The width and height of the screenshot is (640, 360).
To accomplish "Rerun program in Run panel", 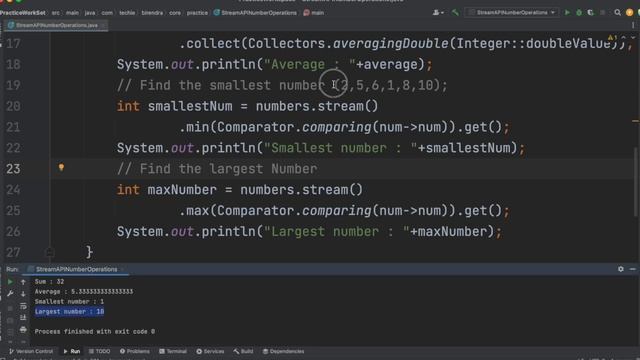I will pyautogui.click(x=10, y=282).
